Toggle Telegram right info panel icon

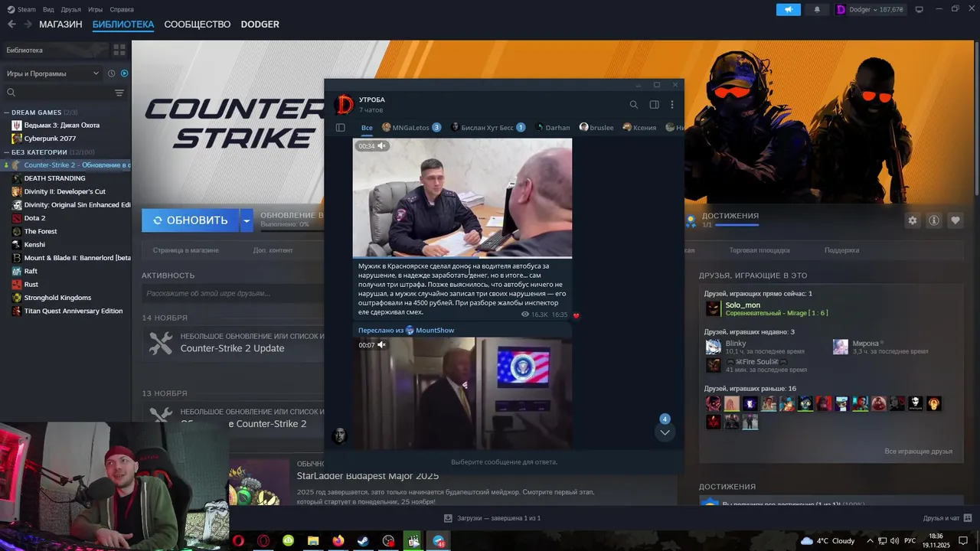click(x=655, y=105)
